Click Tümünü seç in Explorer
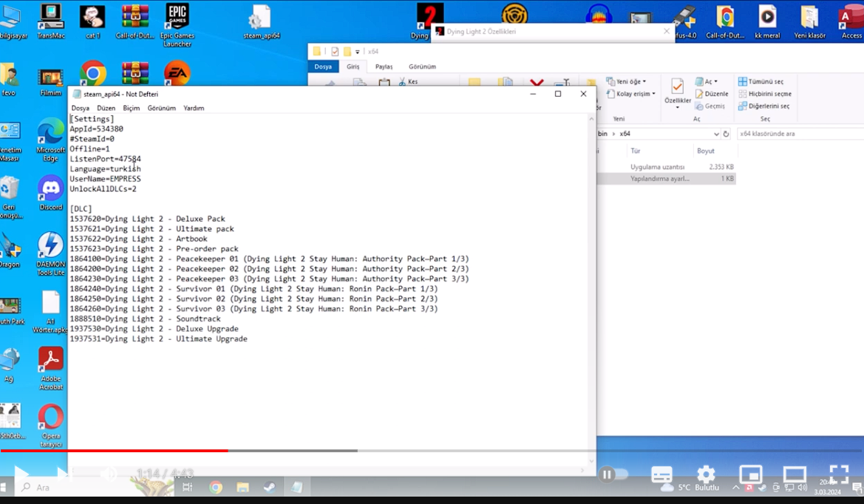 [x=761, y=81]
